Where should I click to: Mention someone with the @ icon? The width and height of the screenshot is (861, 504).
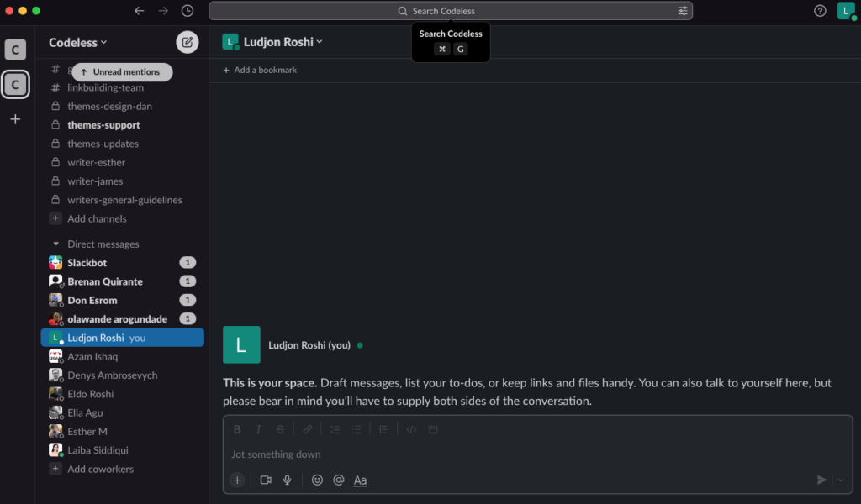point(339,480)
